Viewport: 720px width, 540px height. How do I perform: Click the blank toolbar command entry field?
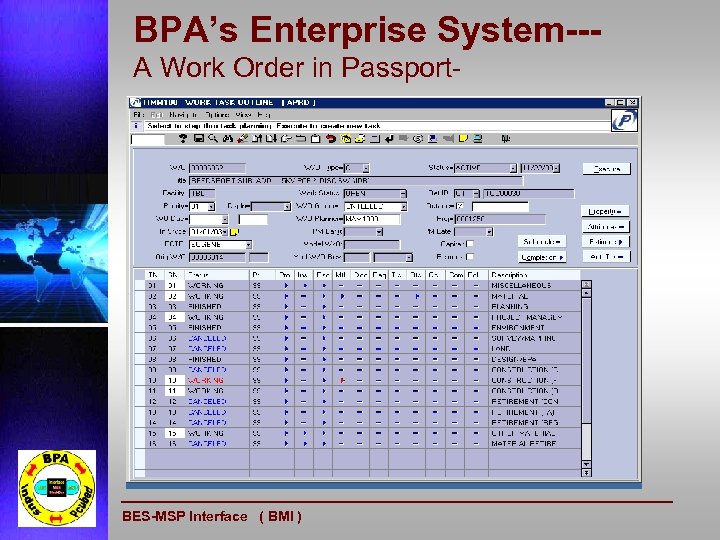coord(148,139)
